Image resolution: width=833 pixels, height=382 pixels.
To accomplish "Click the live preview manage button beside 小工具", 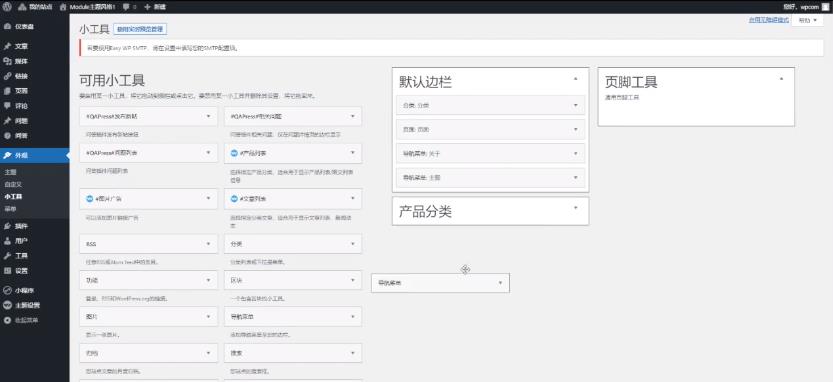I will click(x=140, y=29).
